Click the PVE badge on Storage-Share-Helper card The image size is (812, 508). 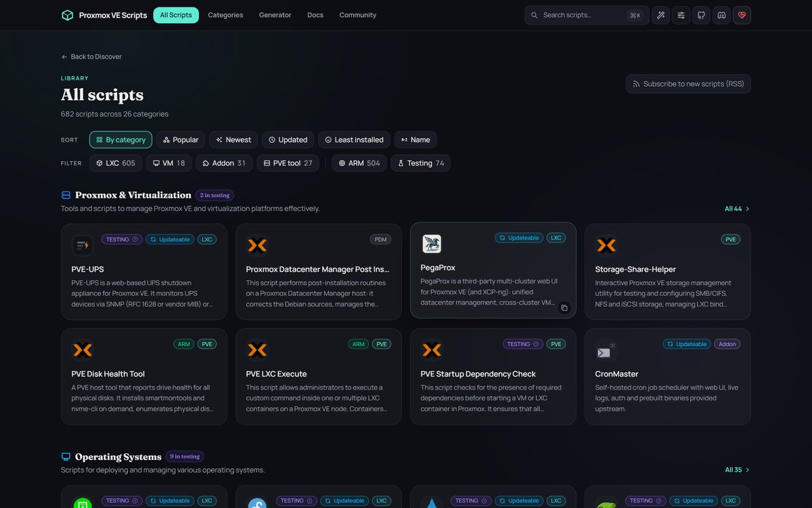click(731, 239)
